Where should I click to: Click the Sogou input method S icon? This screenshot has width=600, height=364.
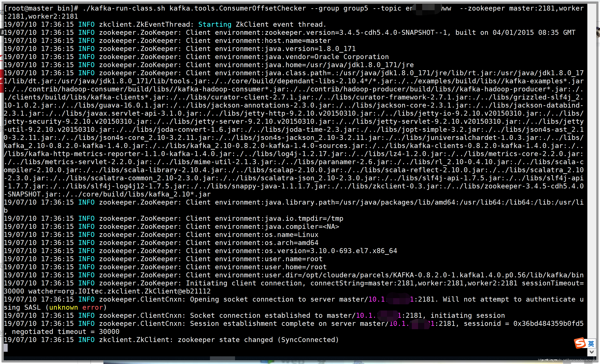click(580, 343)
